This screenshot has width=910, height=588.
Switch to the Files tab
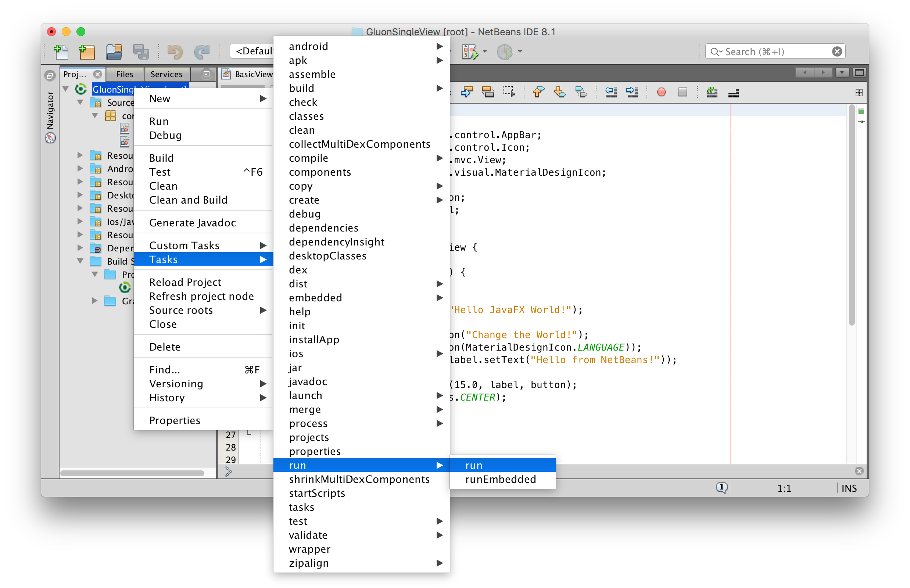tap(125, 74)
